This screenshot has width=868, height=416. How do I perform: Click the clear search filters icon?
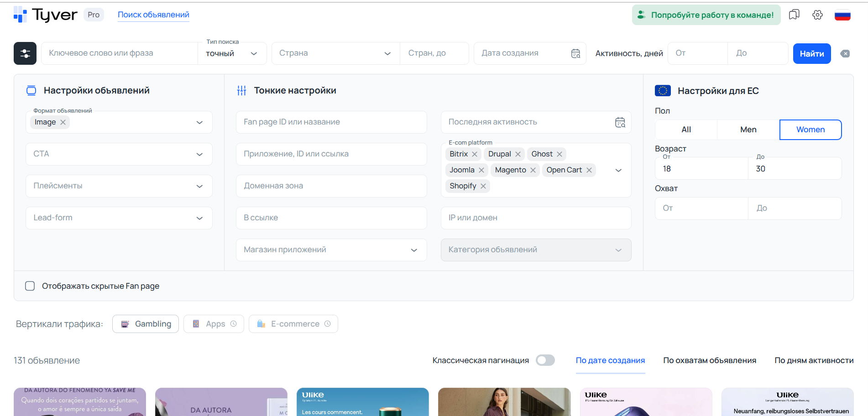pyautogui.click(x=845, y=54)
